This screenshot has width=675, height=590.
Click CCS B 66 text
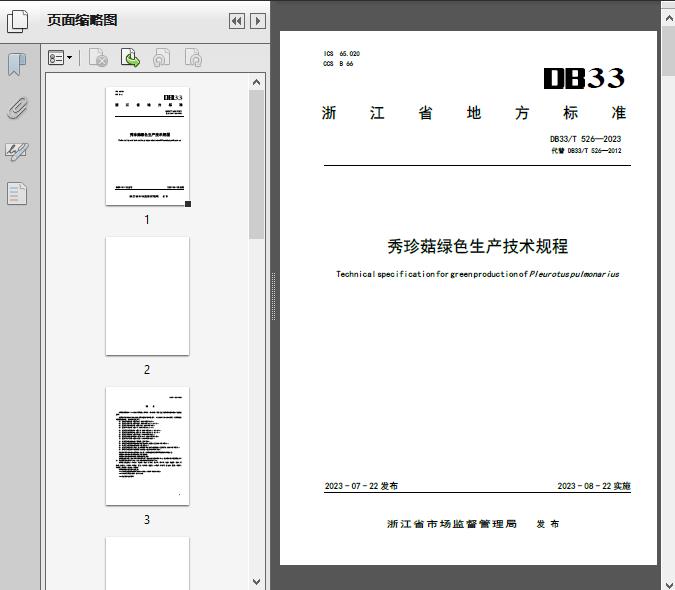point(338,64)
